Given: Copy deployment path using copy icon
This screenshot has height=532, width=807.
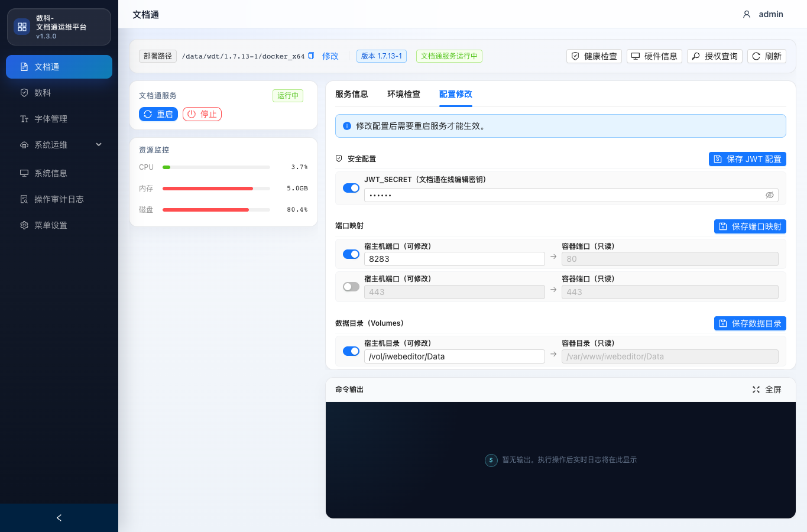Looking at the screenshot, I should point(311,56).
